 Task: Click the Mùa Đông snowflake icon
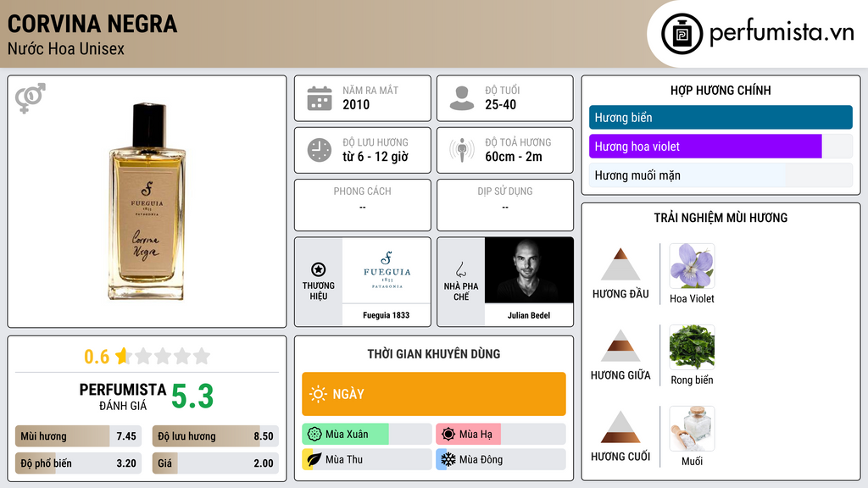click(448, 460)
